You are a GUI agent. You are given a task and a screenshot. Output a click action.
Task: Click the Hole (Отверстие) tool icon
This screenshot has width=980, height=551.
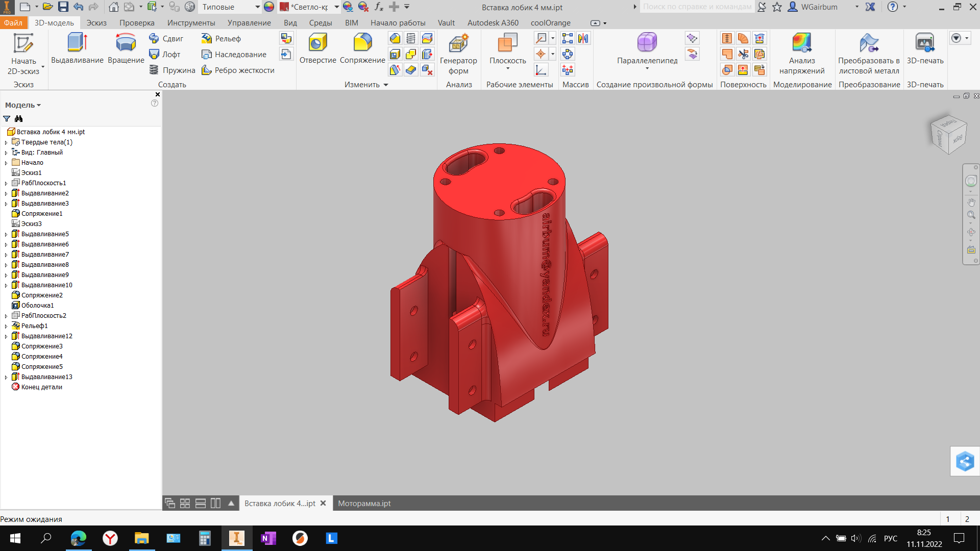(x=317, y=43)
